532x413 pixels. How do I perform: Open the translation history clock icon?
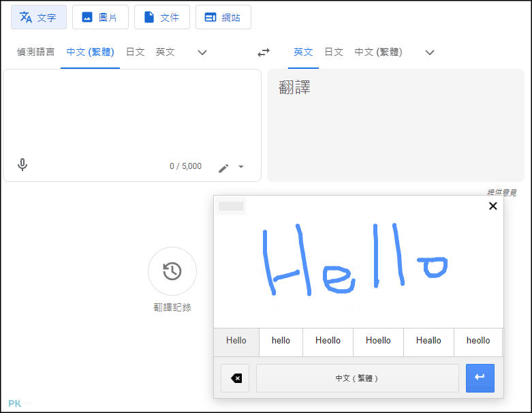172,271
